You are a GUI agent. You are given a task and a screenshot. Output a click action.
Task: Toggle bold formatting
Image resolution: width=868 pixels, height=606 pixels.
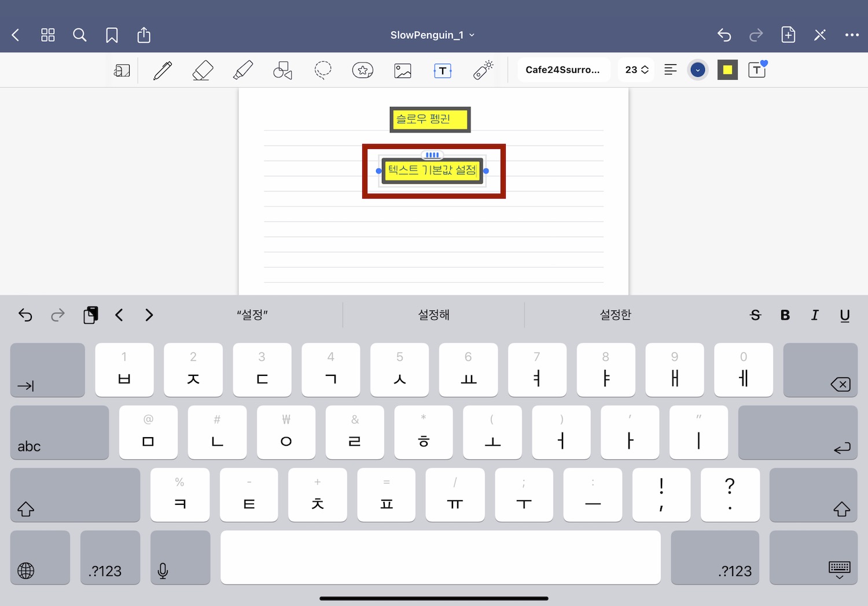(x=785, y=315)
